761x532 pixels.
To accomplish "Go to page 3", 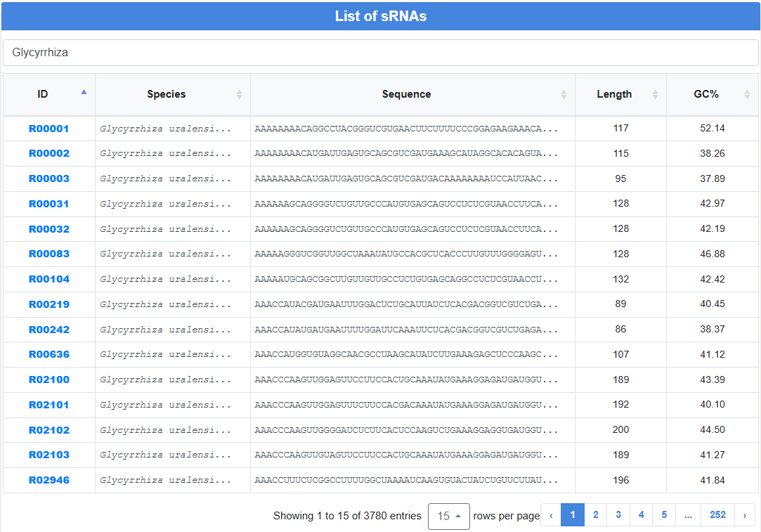I will pyautogui.click(x=618, y=515).
